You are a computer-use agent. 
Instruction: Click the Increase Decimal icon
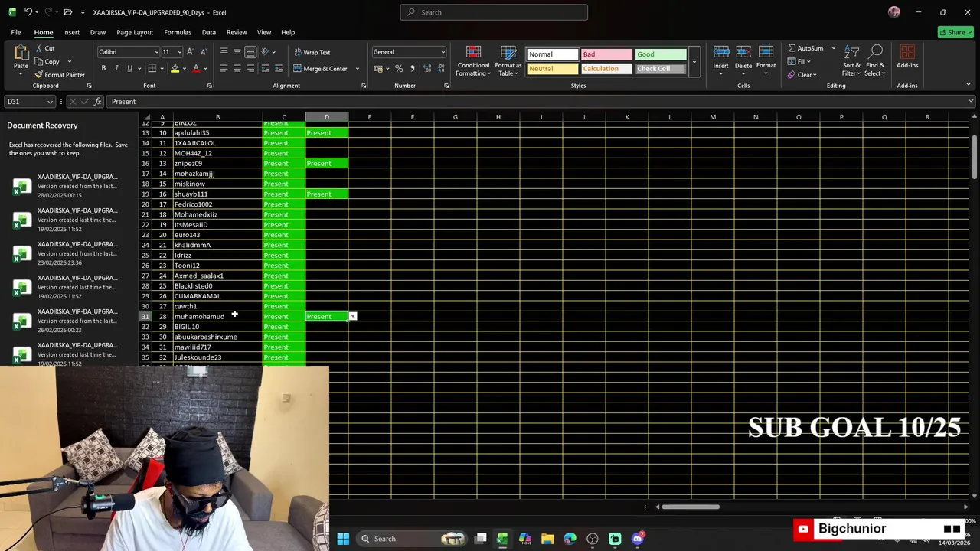coord(427,68)
